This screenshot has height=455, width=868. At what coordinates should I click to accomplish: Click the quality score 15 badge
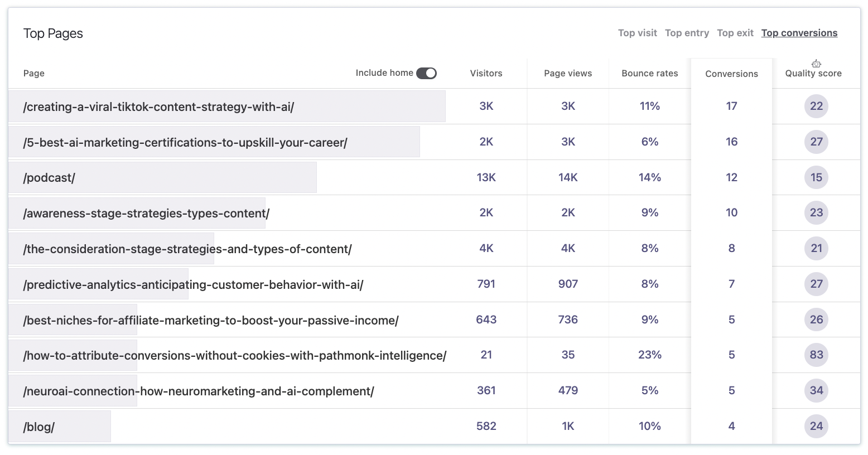(x=816, y=177)
